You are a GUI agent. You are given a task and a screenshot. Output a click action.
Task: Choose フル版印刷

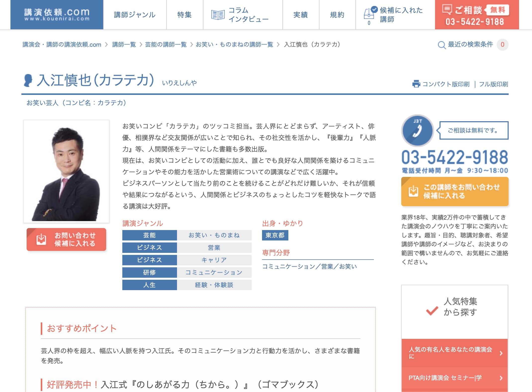pos(493,84)
